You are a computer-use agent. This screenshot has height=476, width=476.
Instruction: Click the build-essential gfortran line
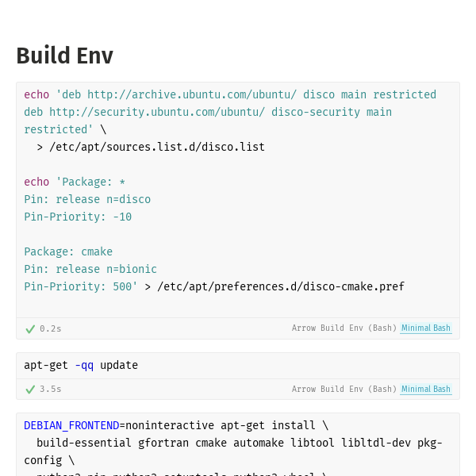tap(240, 443)
